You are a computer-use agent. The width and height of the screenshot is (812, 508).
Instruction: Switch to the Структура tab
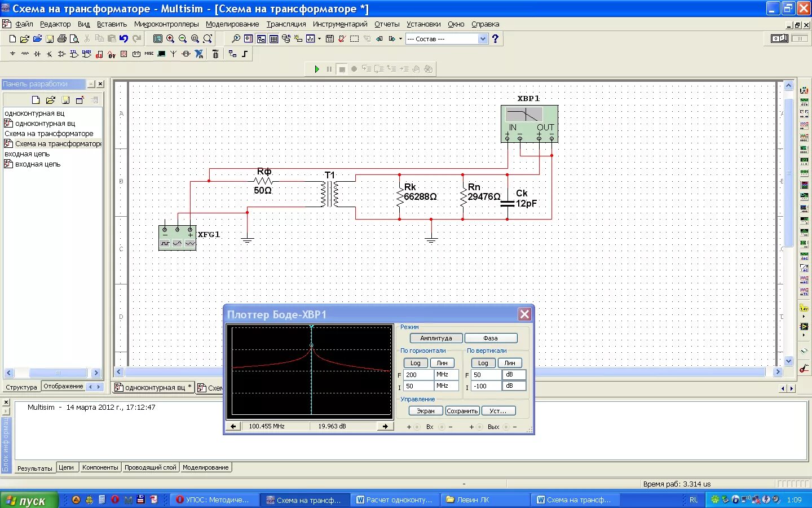21,387
